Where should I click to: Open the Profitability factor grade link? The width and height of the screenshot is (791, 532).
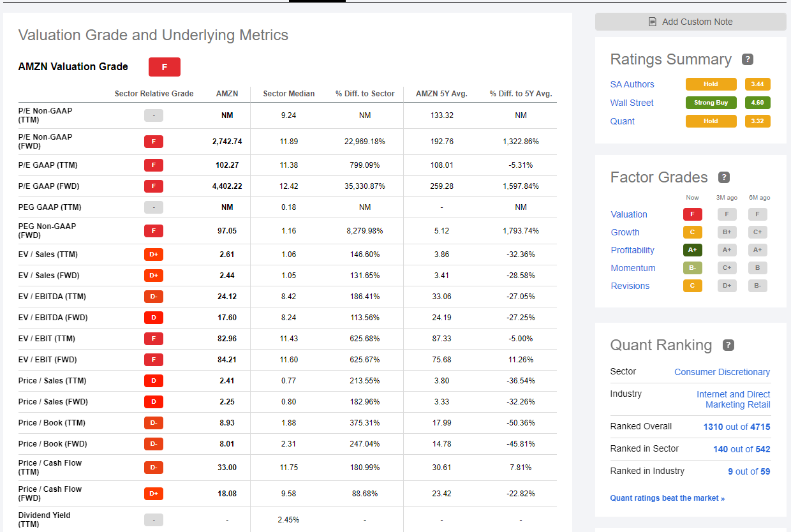coord(633,250)
